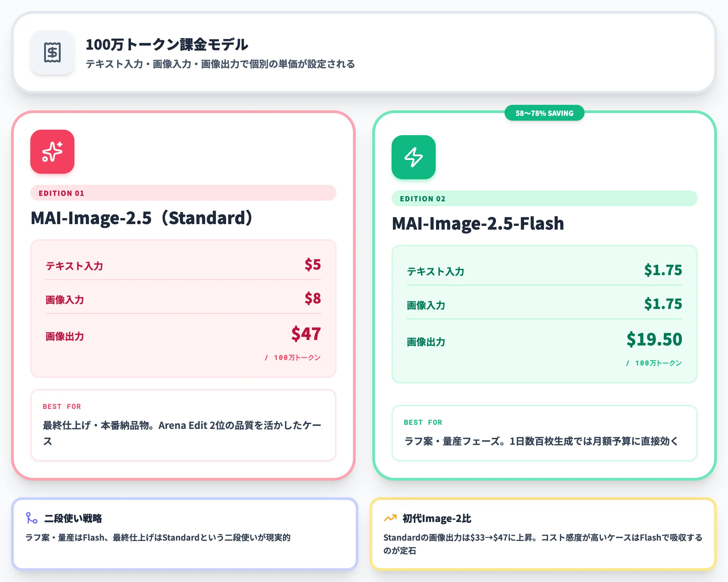Screen dimensions: 728x582
Task: Click the 初代Image-2比 heading
Action: (437, 518)
